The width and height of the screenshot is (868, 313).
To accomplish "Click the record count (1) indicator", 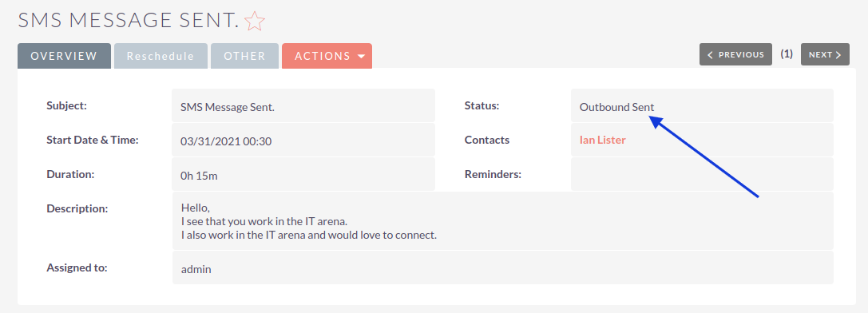I will pyautogui.click(x=787, y=54).
